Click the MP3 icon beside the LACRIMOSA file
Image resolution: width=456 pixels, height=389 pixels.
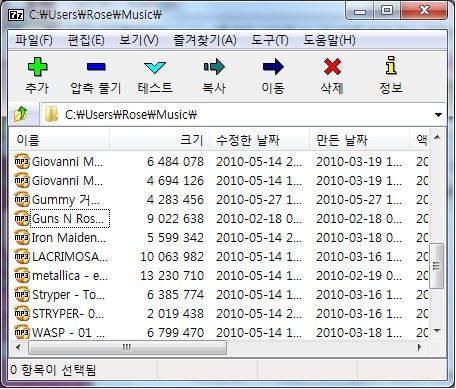(22, 256)
